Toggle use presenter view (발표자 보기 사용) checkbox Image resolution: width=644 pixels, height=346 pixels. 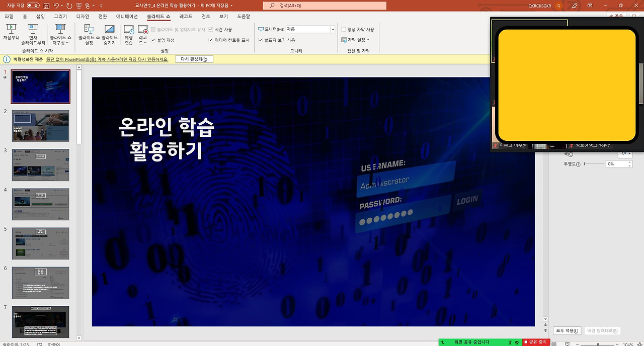[x=261, y=40]
